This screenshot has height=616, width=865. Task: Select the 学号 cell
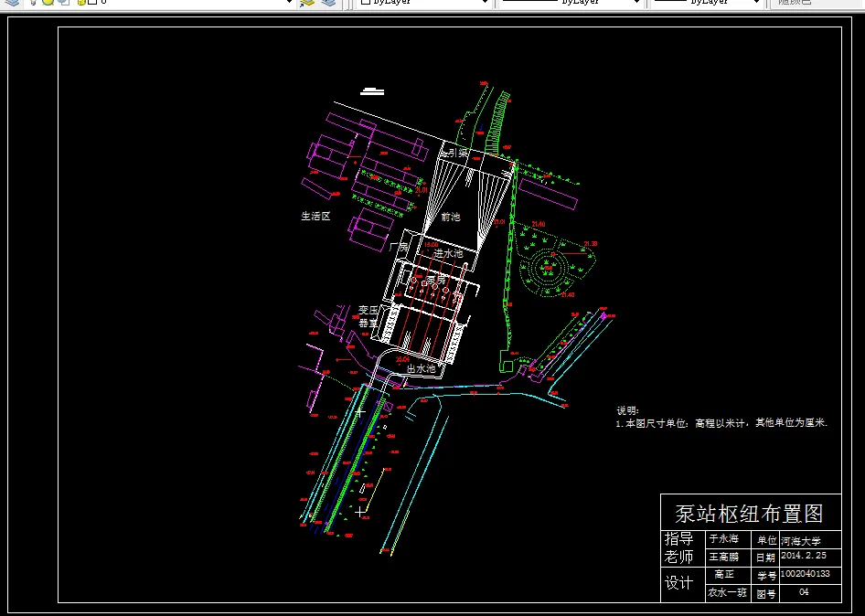[x=767, y=577]
